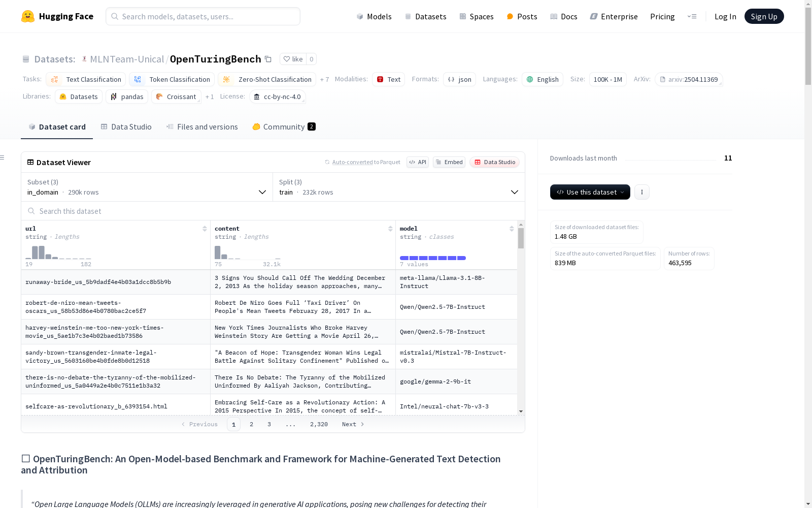Viewport: 812px width, 508px height.
Task: Open the Posts menu item
Action: point(522,16)
